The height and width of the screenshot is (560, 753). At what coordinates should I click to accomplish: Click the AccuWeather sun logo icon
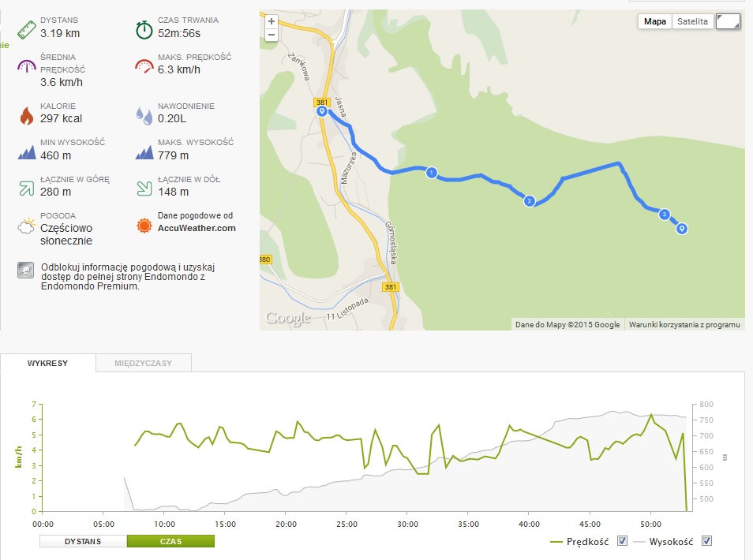click(x=144, y=226)
